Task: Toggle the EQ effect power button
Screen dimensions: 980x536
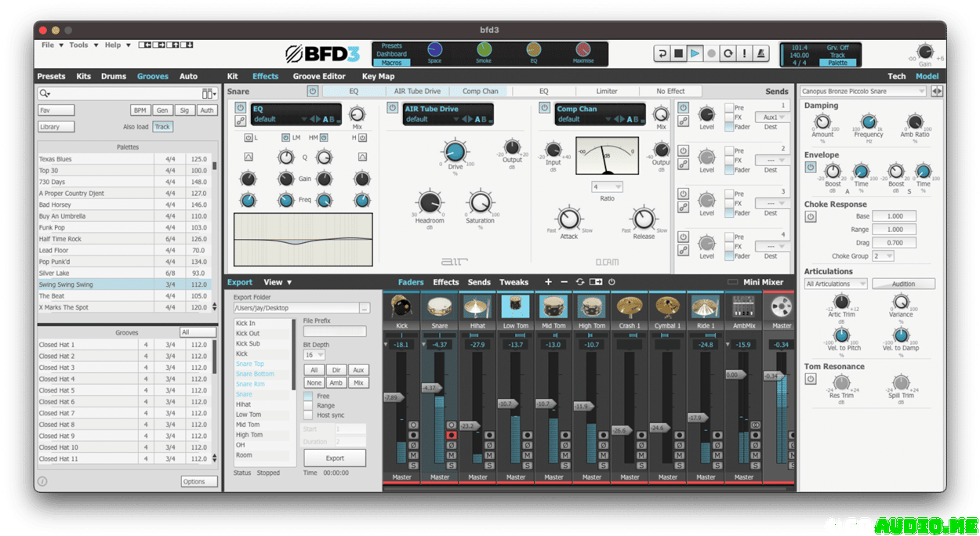Action: (x=240, y=108)
